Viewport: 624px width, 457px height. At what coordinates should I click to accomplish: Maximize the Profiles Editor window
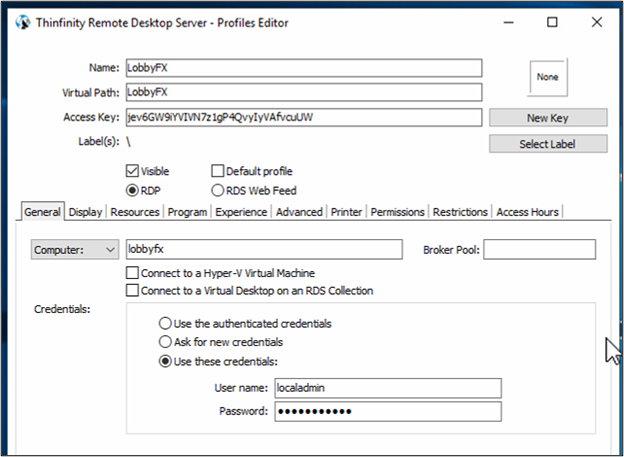click(x=552, y=22)
